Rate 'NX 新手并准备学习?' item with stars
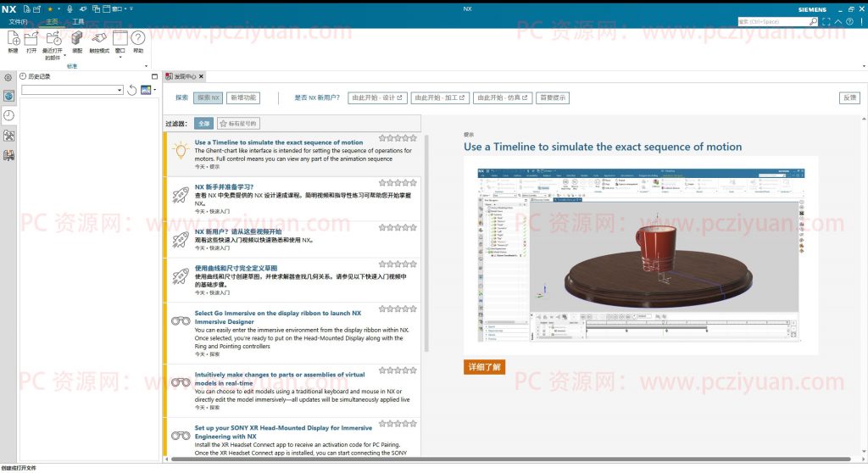 (398, 182)
